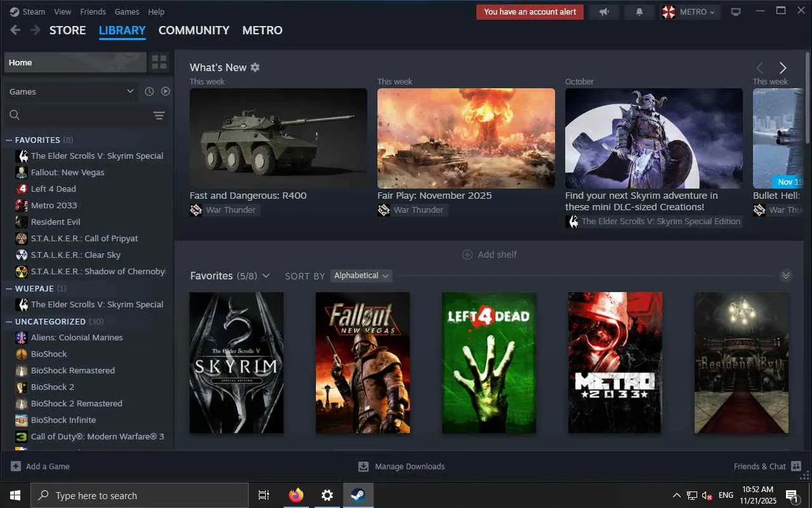Switch to the STORE tab
The width and height of the screenshot is (812, 508).
(x=68, y=30)
